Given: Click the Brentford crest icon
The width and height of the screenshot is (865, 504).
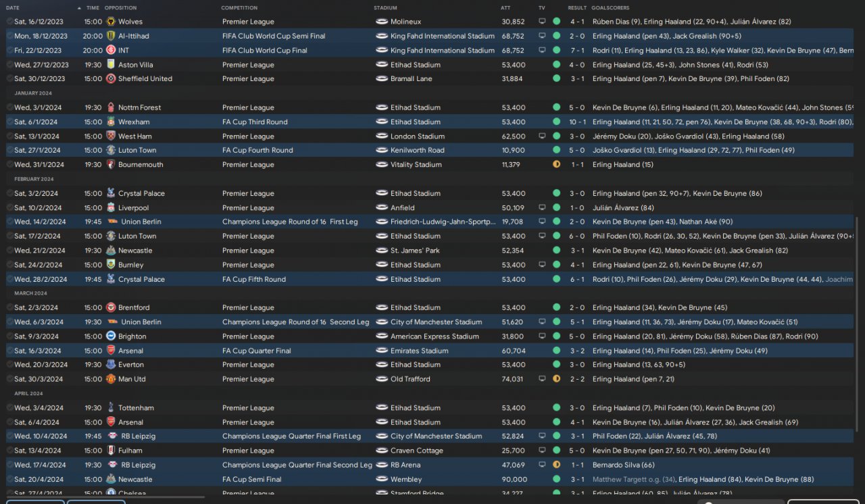Looking at the screenshot, I should tap(111, 307).
